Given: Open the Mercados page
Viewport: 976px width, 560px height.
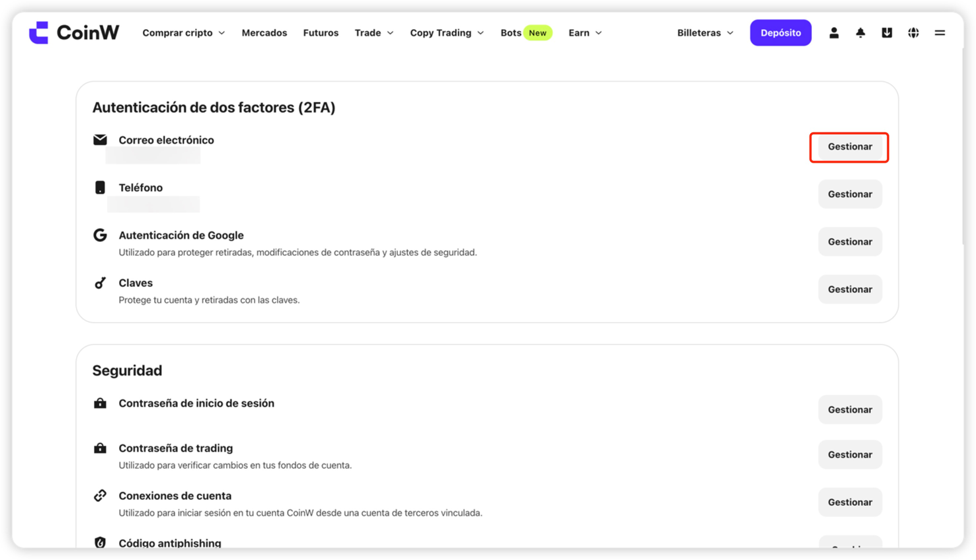Looking at the screenshot, I should click(x=264, y=32).
